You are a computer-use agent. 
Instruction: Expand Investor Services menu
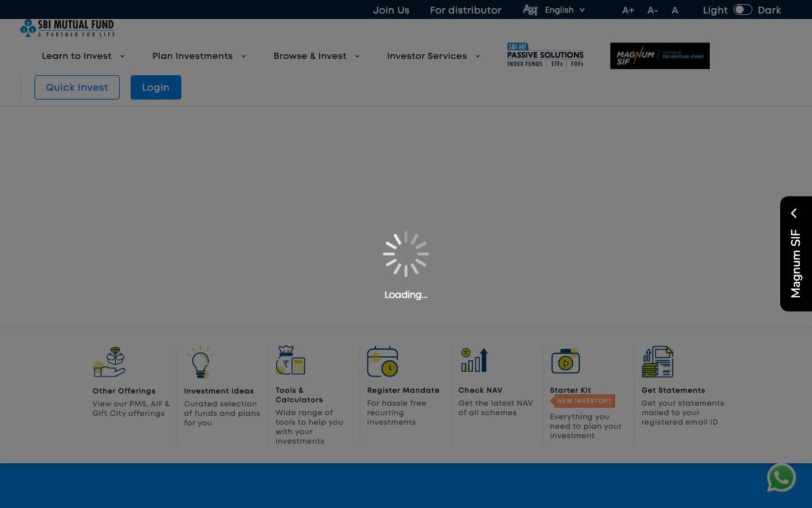433,56
